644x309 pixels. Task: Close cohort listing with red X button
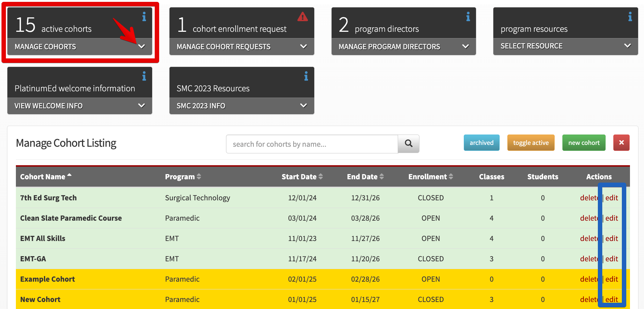coord(621,143)
